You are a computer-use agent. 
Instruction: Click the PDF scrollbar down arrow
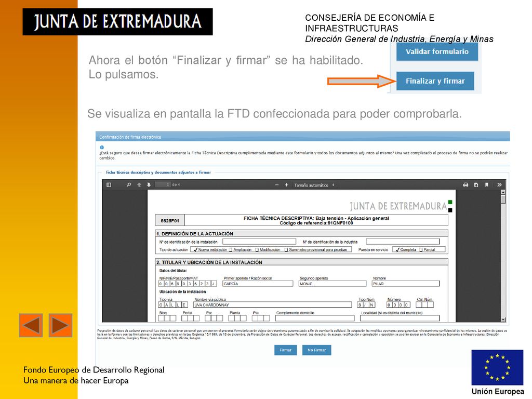coord(503,320)
